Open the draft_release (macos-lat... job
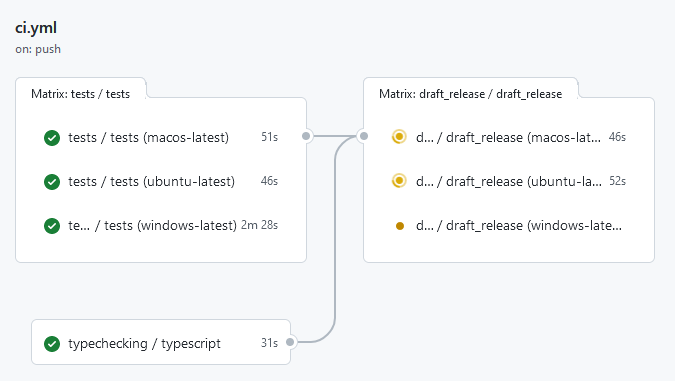The width and height of the screenshot is (675, 381). tap(508, 138)
